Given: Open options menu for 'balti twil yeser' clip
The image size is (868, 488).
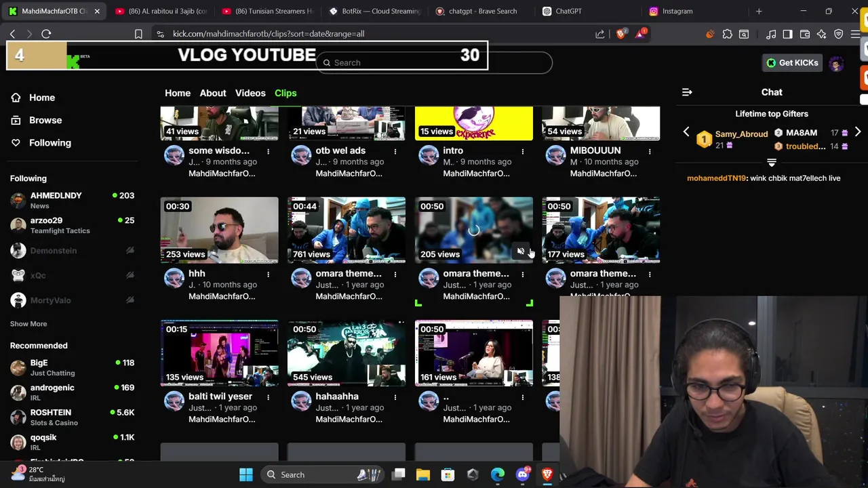Looking at the screenshot, I should click(268, 397).
